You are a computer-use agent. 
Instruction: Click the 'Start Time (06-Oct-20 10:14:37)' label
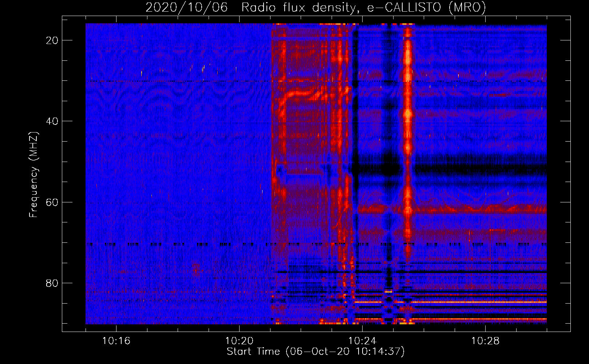click(x=316, y=352)
